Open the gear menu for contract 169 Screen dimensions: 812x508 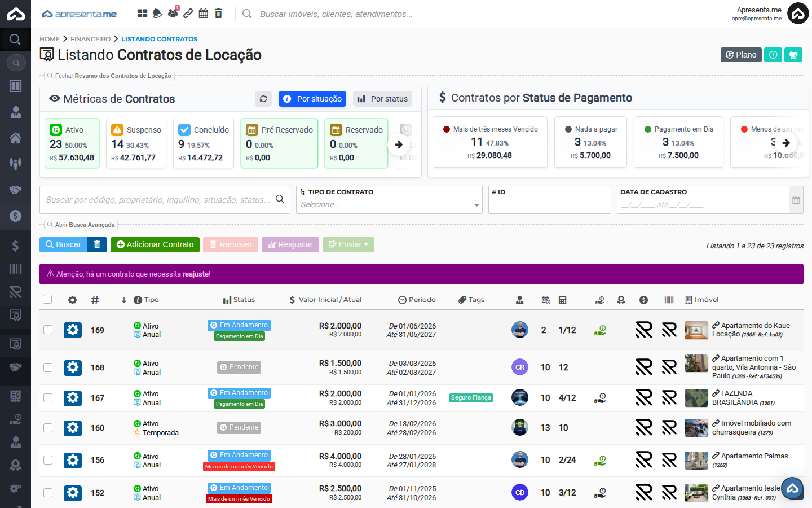(73, 330)
